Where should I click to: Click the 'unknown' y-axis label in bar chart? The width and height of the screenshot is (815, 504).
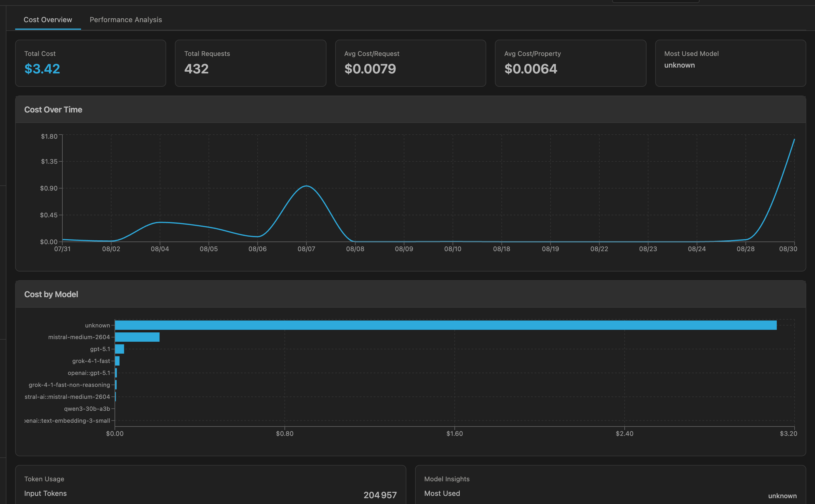click(x=97, y=325)
